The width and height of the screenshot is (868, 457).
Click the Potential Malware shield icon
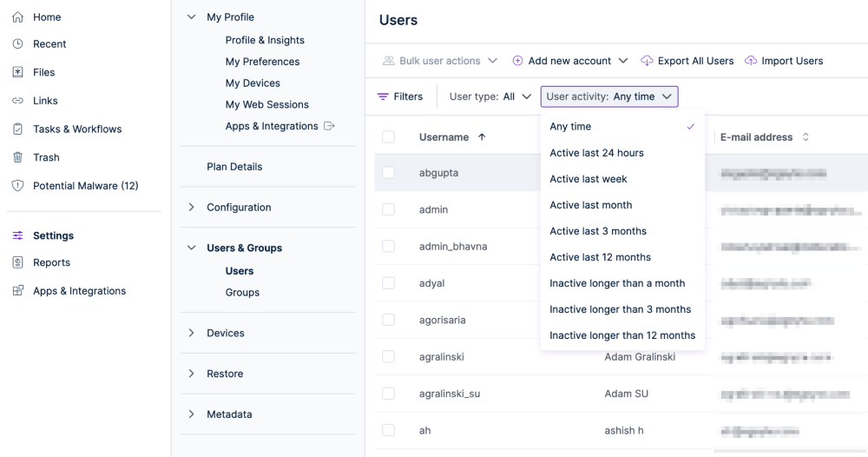pos(17,186)
